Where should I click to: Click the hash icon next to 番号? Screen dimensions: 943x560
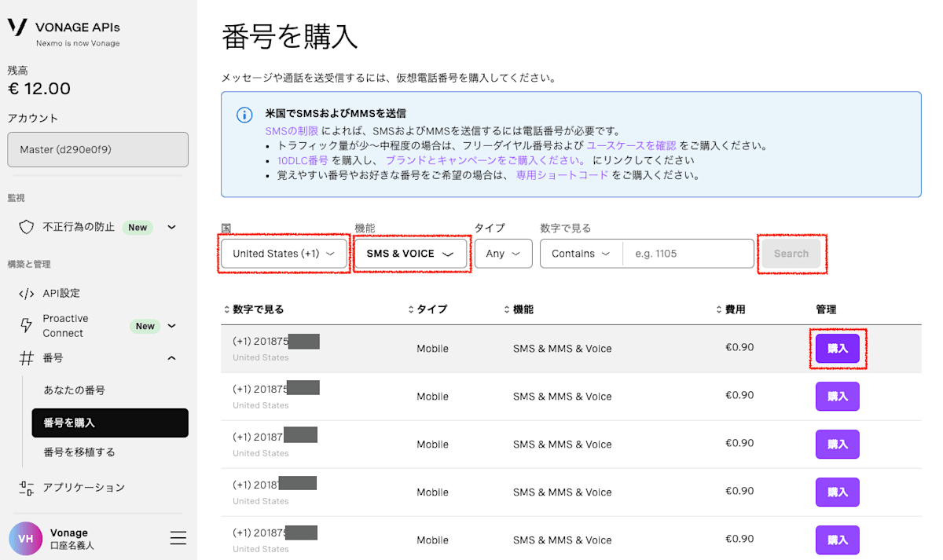click(x=27, y=358)
